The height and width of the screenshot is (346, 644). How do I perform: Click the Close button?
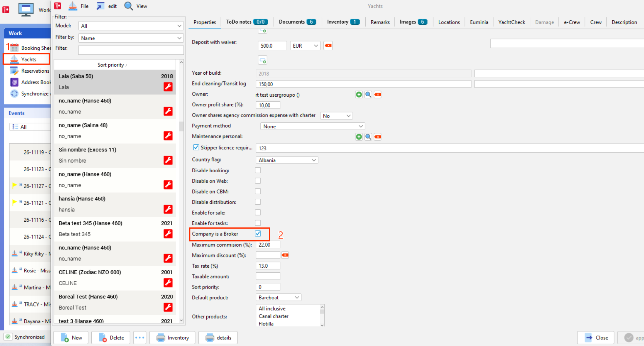(596, 338)
